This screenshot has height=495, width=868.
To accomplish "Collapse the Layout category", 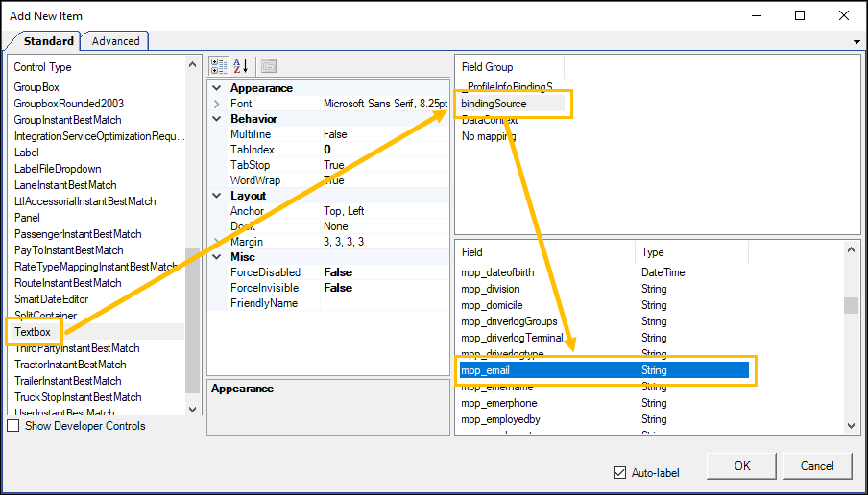I will pos(217,196).
